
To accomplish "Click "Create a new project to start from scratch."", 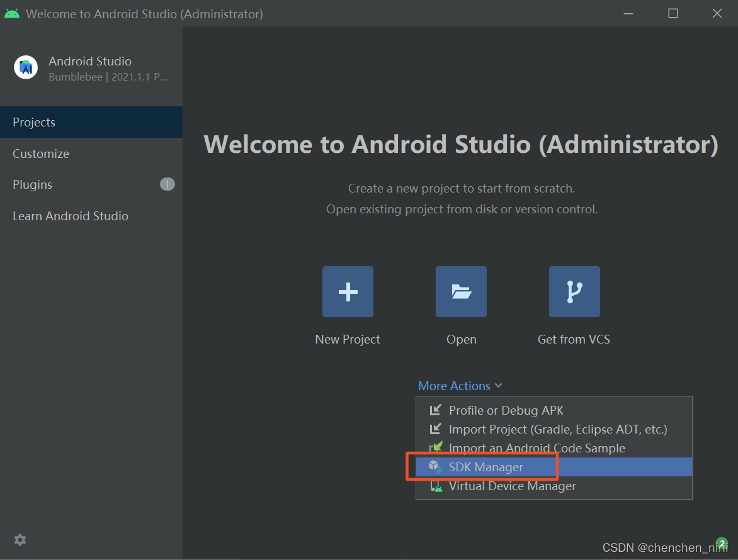I will 461,189.
